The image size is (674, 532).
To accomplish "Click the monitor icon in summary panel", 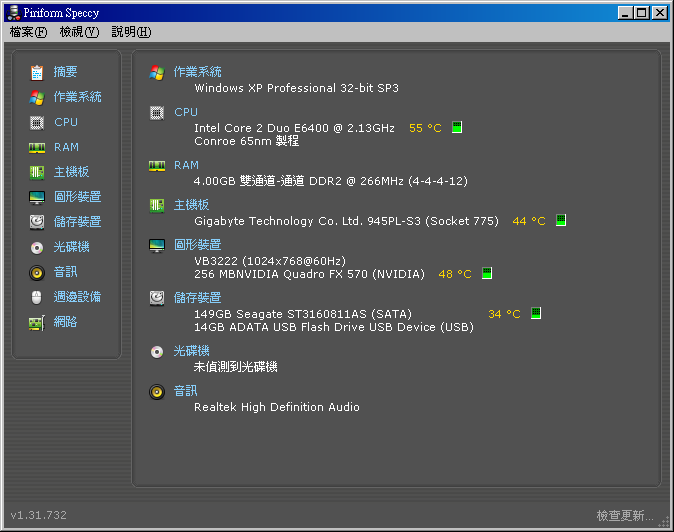I will click(x=157, y=246).
